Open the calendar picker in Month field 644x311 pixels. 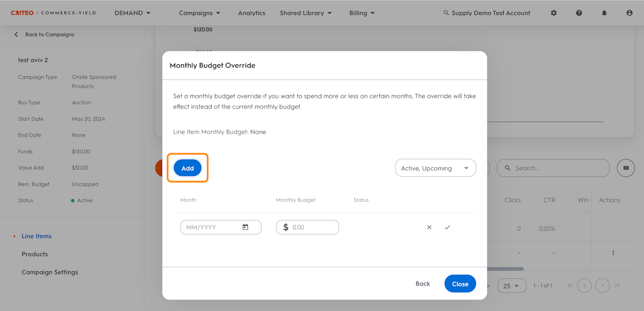[246, 227]
